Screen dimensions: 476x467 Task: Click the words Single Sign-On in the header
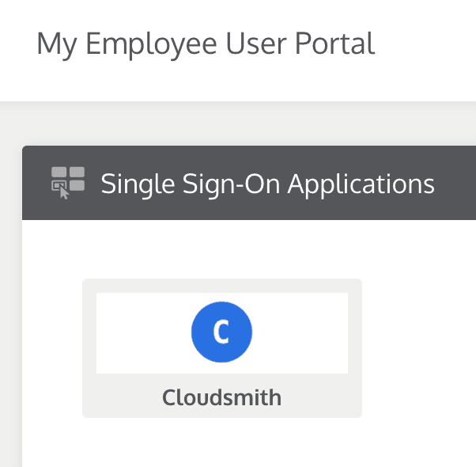pos(191,184)
